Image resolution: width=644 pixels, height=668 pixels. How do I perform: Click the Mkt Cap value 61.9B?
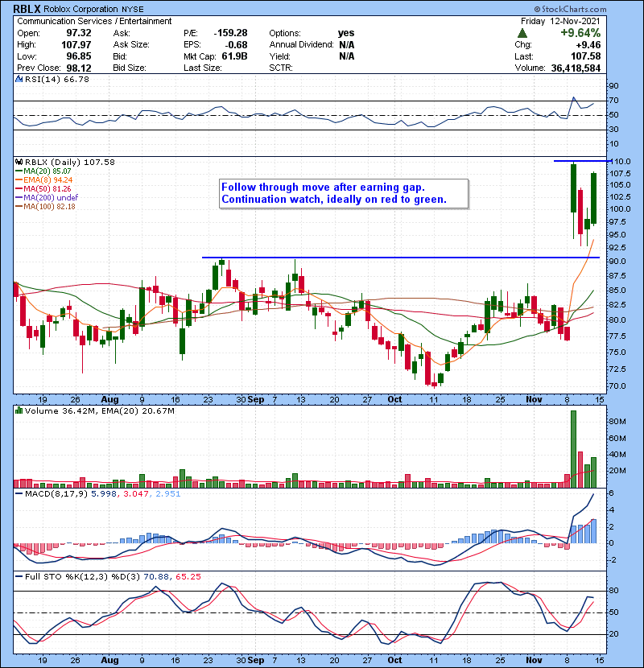234,56
